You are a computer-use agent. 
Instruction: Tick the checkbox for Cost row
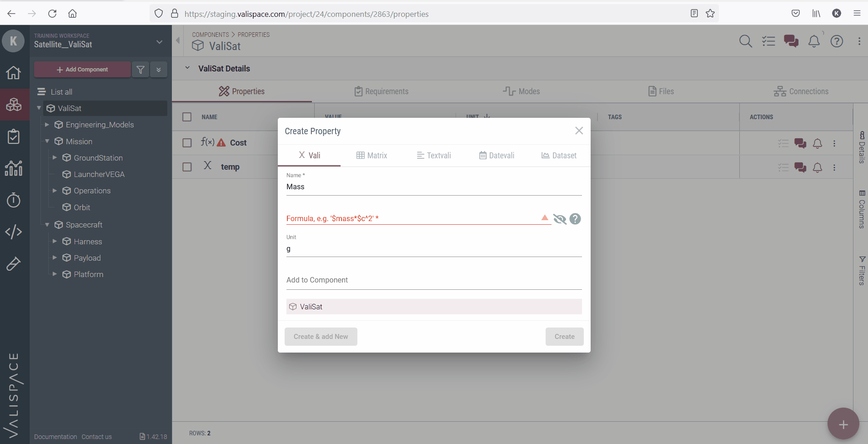point(187,143)
